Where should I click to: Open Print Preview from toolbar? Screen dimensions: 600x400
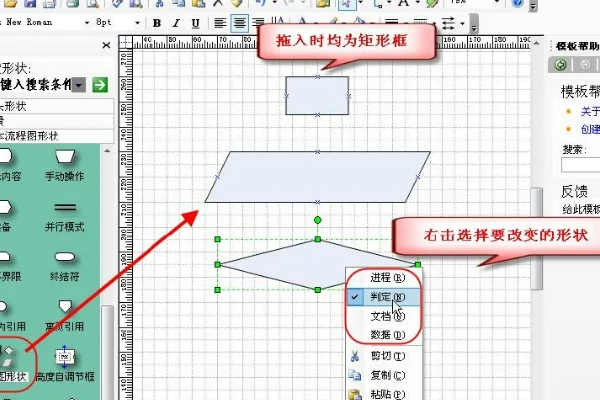pyautogui.click(x=92, y=3)
